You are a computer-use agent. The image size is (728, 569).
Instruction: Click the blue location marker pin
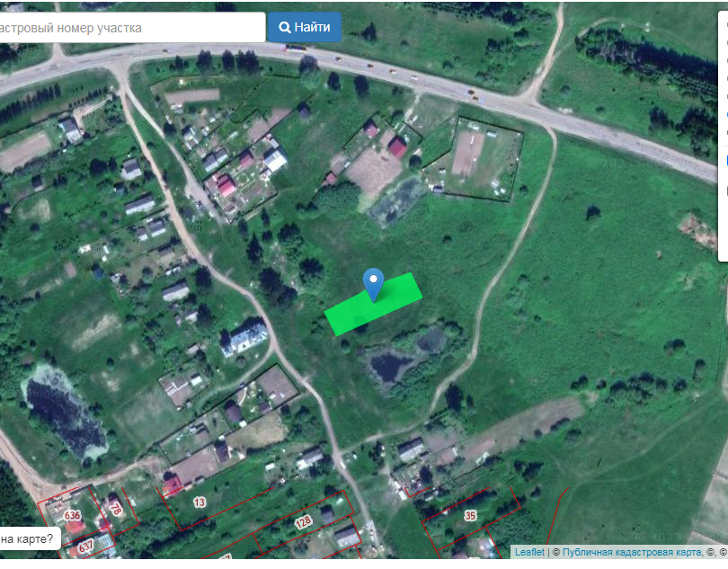[x=373, y=285]
